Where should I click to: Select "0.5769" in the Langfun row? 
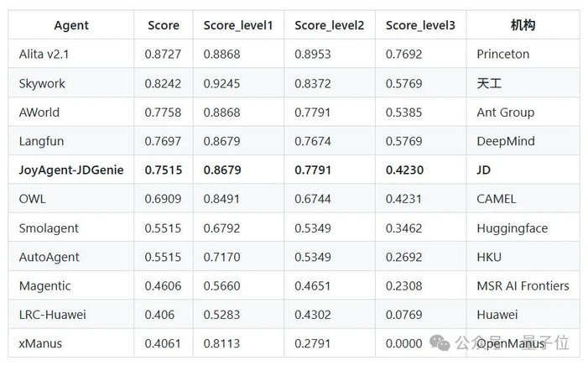pyautogui.click(x=403, y=141)
